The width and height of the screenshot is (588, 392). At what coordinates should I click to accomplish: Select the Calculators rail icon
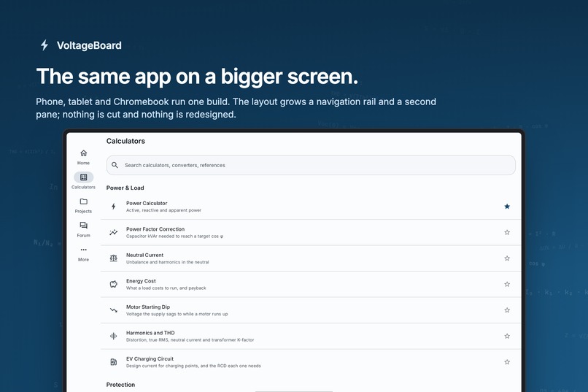83,177
